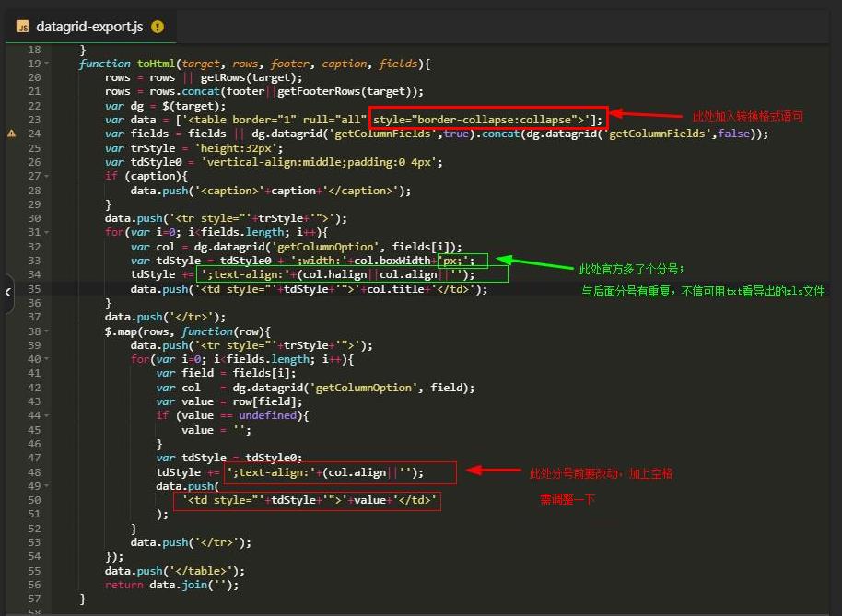This screenshot has height=616, width=842.
Task: Fold the for loop at line 31
Action: (x=46, y=230)
